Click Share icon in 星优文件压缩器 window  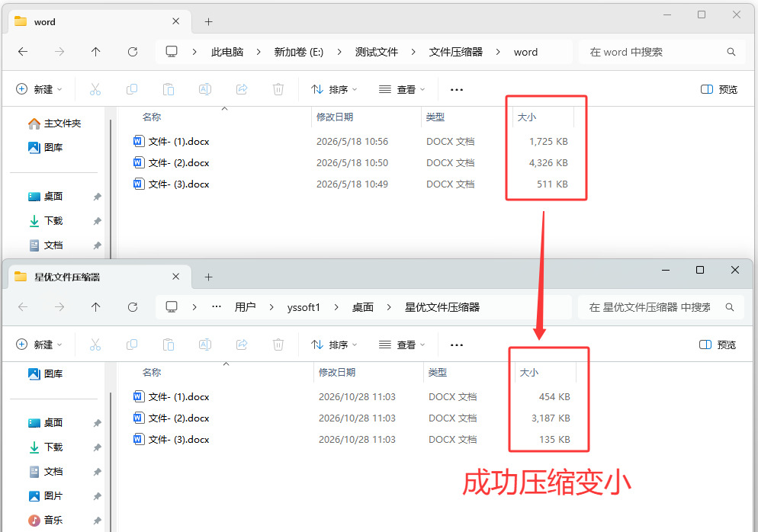pyautogui.click(x=242, y=345)
